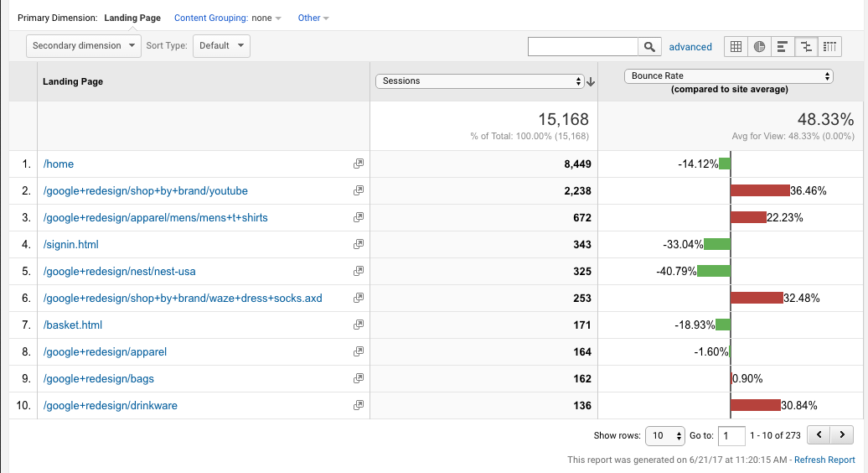Open /signin.html external link icon

tap(359, 245)
